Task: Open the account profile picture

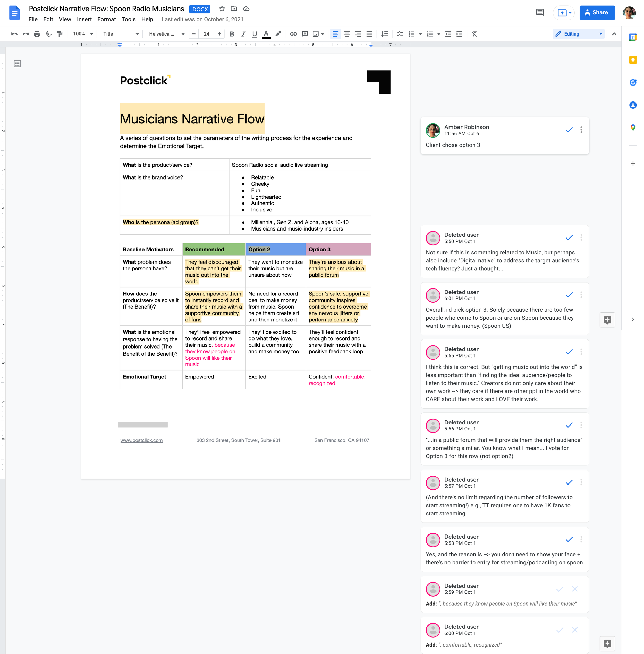Action: click(629, 13)
